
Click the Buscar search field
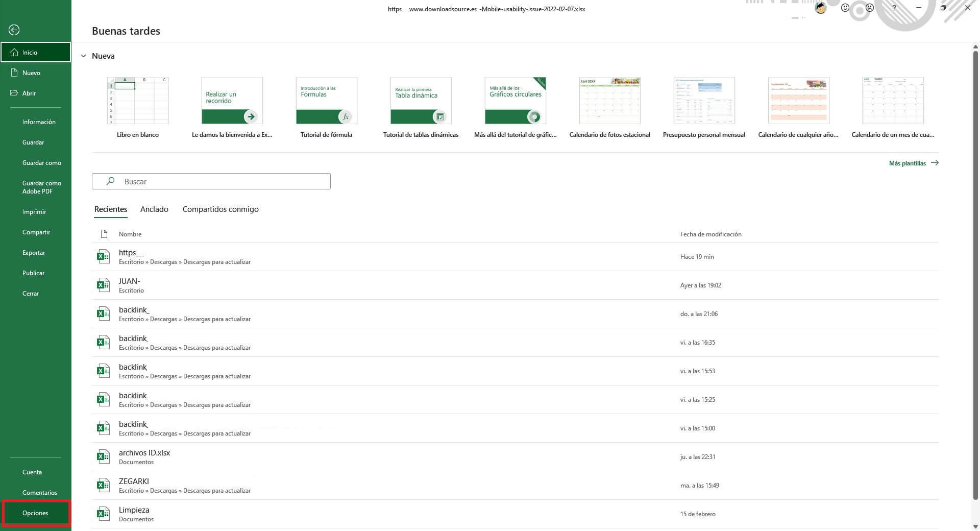click(x=211, y=181)
